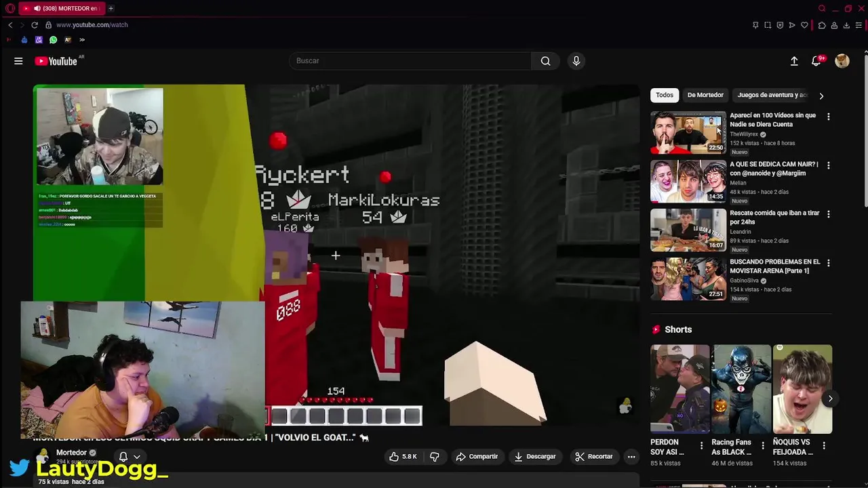The height and width of the screenshot is (488, 868).
Task: Open options for Leandrin video
Action: click(x=828, y=214)
